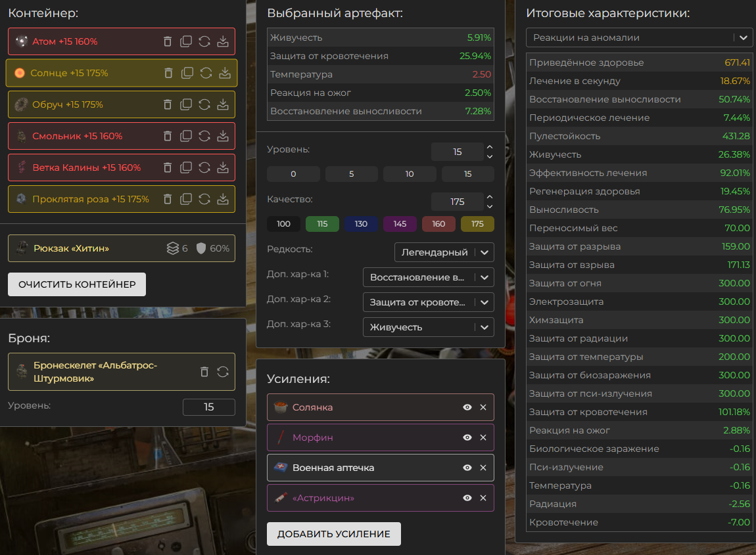
Task: Toggle eye icon for Военная аптечка
Action: pyautogui.click(x=467, y=468)
